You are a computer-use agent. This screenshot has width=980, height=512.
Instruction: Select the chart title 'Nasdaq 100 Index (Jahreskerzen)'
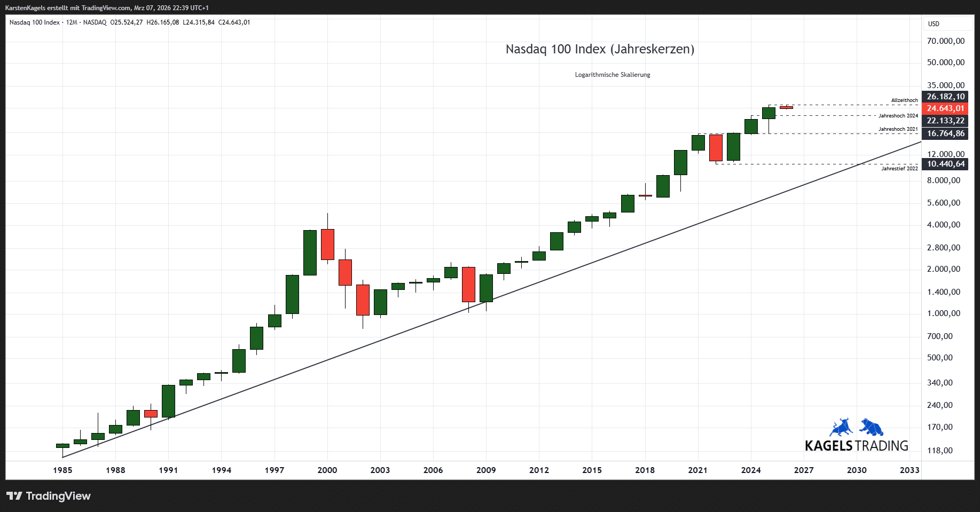click(600, 49)
